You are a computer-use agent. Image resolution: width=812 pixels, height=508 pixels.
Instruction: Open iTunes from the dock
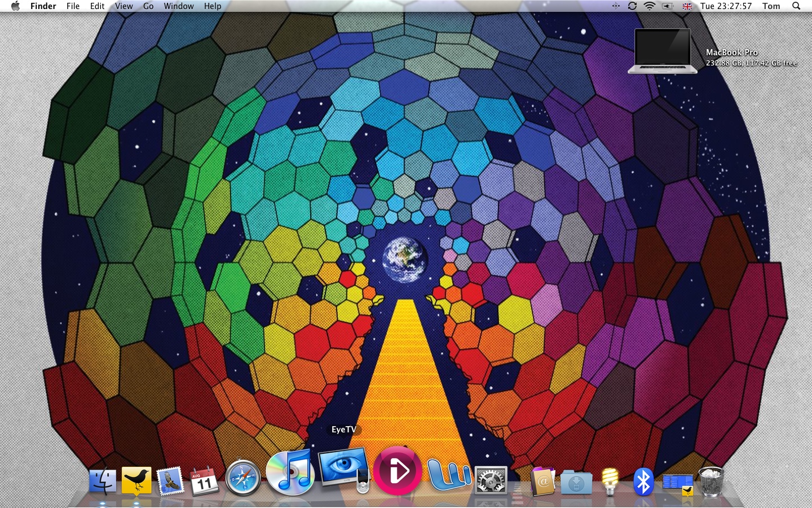click(x=290, y=473)
